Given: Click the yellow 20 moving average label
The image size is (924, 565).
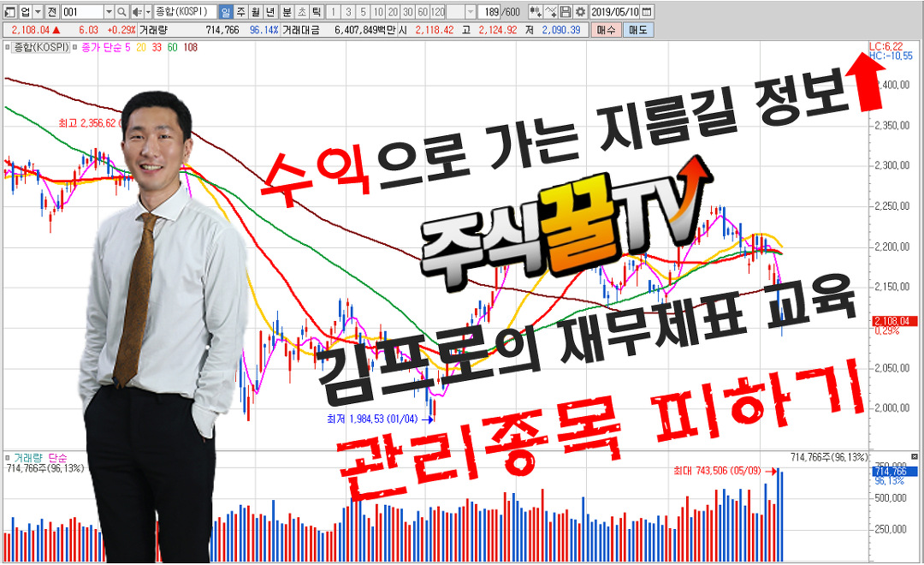Looking at the screenshot, I should pyautogui.click(x=141, y=47).
